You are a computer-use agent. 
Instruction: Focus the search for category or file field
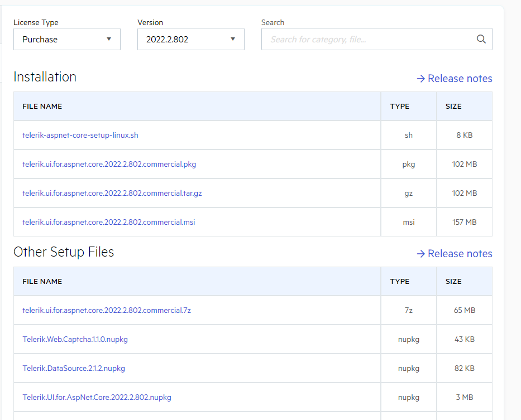pyautogui.click(x=377, y=39)
